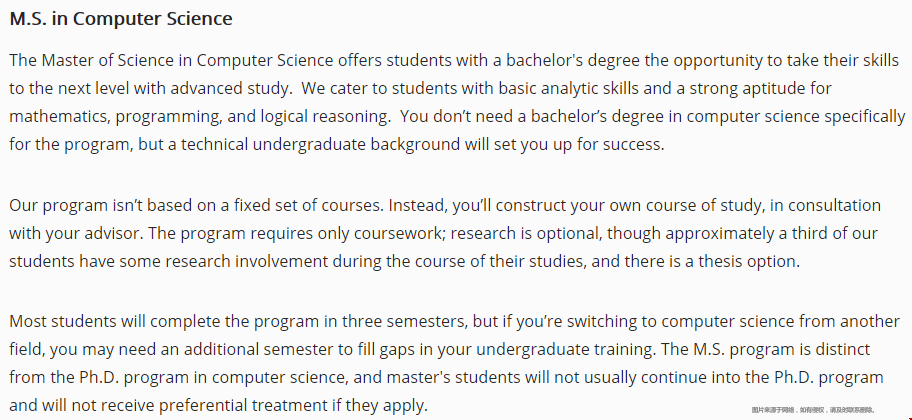Click the "M.S. in Computer Science" heading
Image resolution: width=912 pixels, height=420 pixels.
(120, 19)
